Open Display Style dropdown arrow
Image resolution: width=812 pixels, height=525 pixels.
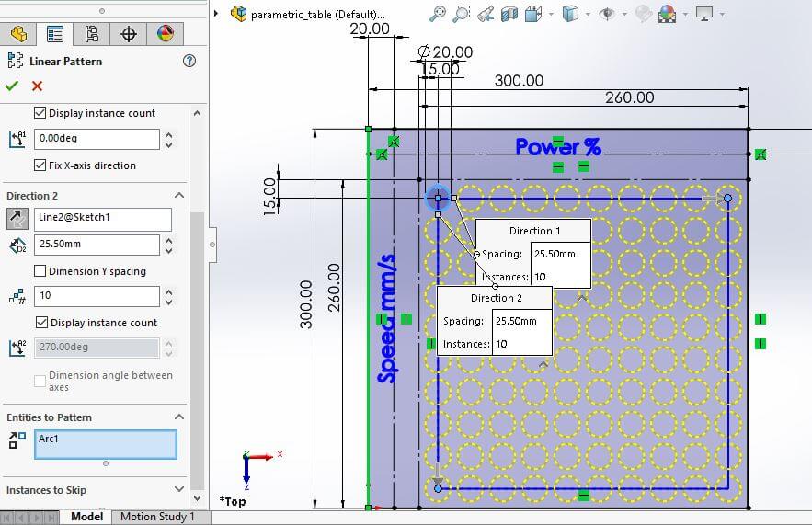pyautogui.click(x=588, y=15)
